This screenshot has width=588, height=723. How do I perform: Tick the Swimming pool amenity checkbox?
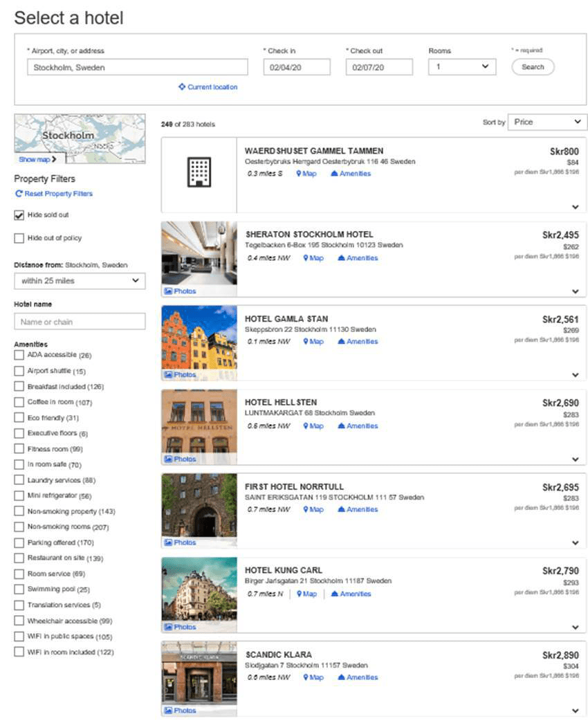pyautogui.click(x=19, y=589)
